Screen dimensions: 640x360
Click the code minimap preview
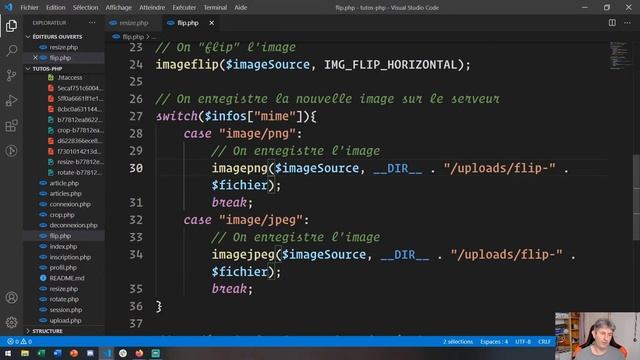point(620,55)
